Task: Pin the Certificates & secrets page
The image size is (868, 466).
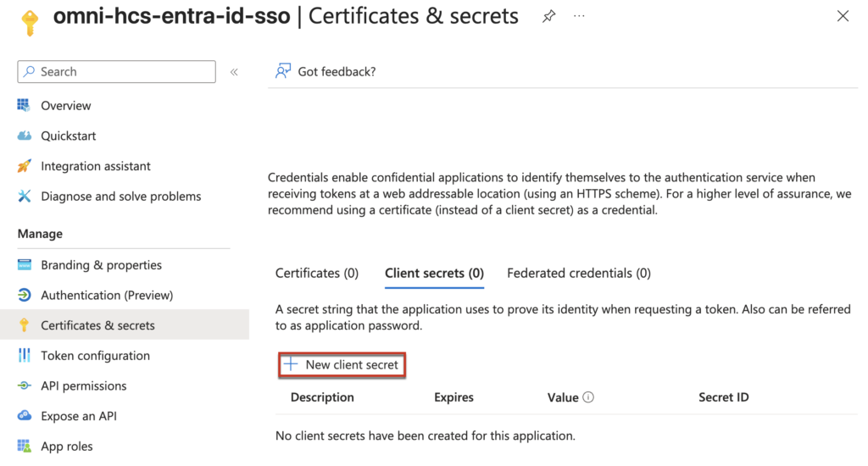Action: tap(548, 16)
